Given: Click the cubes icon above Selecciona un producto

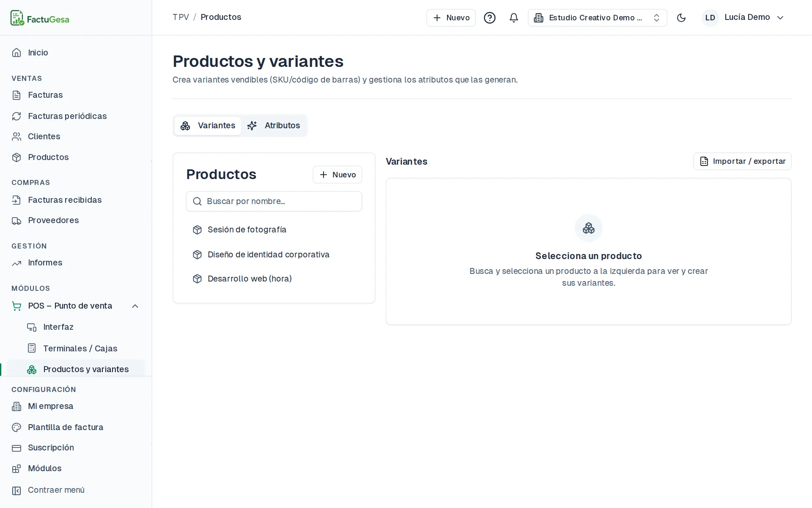Looking at the screenshot, I should point(588,228).
